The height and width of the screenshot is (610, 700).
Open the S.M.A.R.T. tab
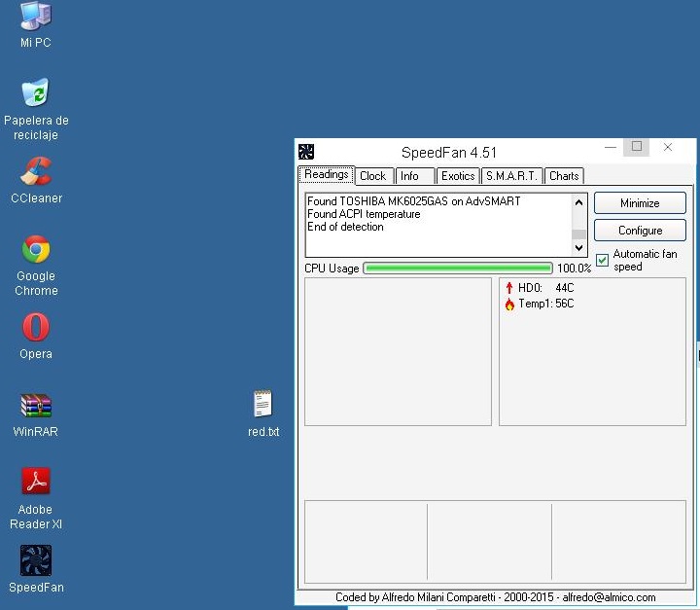click(511, 176)
